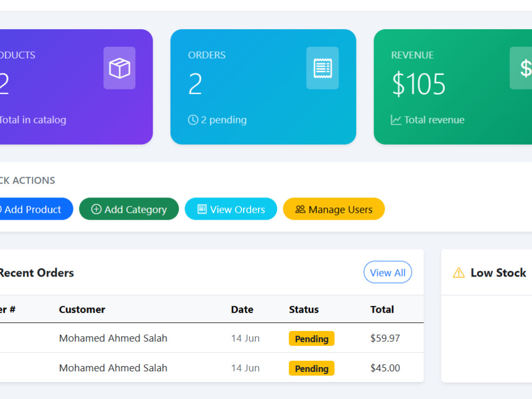The image size is (532, 399).
Task: Click the 14 Jun date in $45.00 row
Action: (x=245, y=368)
